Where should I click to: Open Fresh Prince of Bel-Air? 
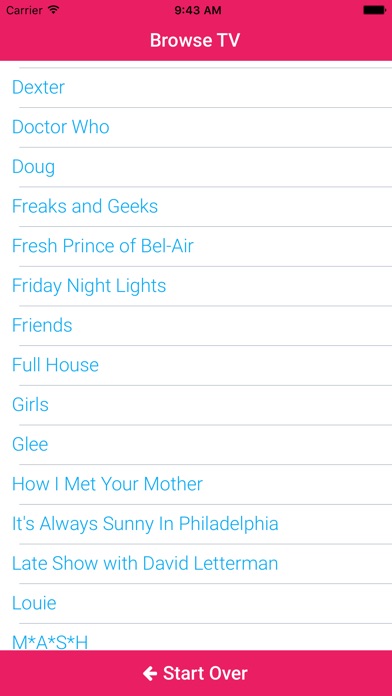(196, 246)
